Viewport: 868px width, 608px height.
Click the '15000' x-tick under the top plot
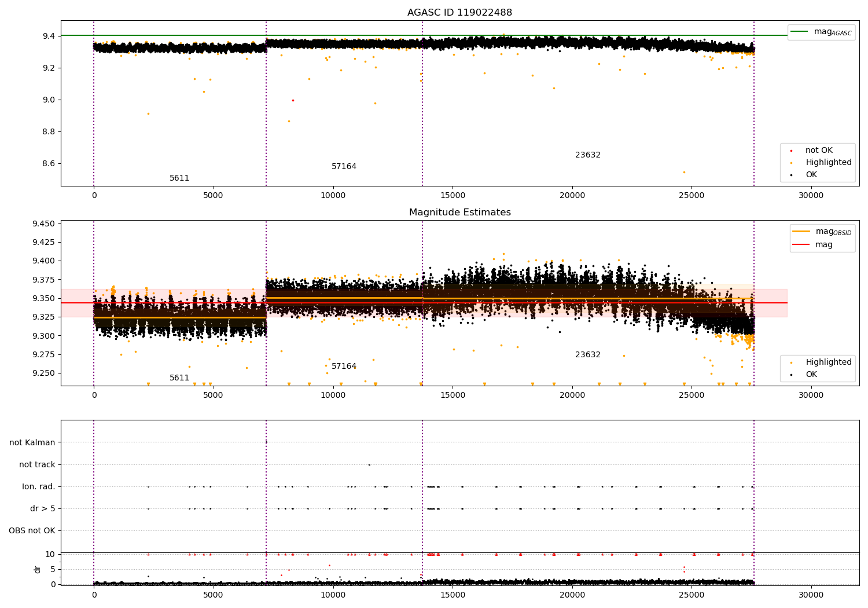point(453,196)
